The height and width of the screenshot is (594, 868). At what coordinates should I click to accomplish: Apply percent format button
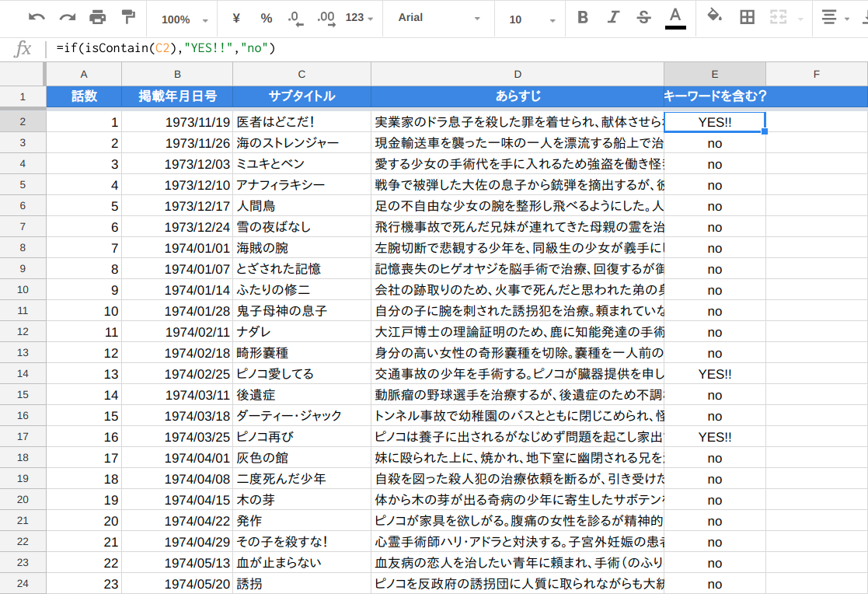click(x=267, y=19)
